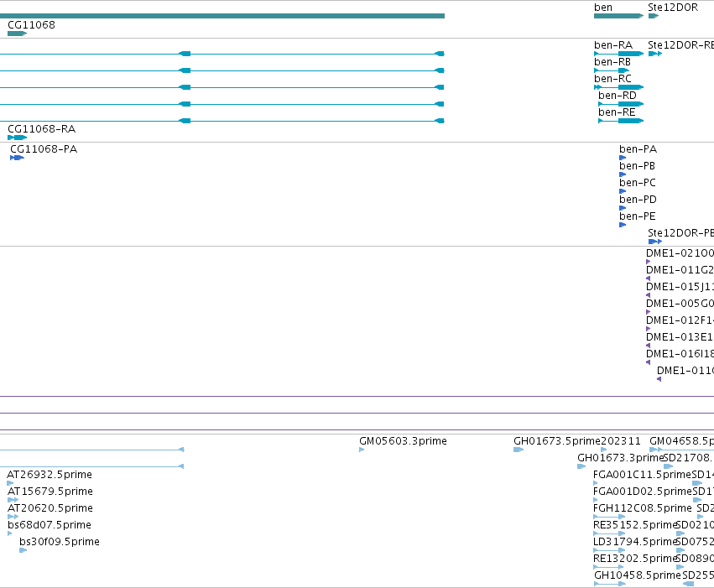Open the ben-PC protein label

point(637,184)
